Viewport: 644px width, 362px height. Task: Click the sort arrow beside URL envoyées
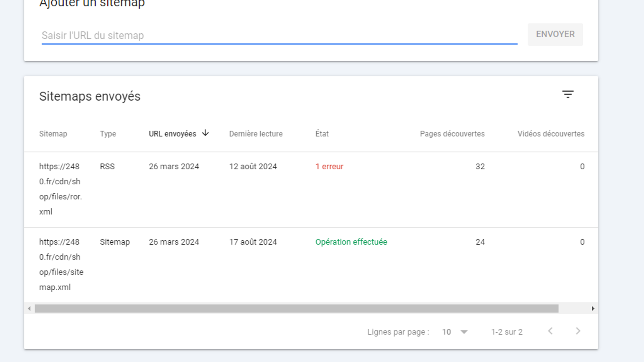205,133
